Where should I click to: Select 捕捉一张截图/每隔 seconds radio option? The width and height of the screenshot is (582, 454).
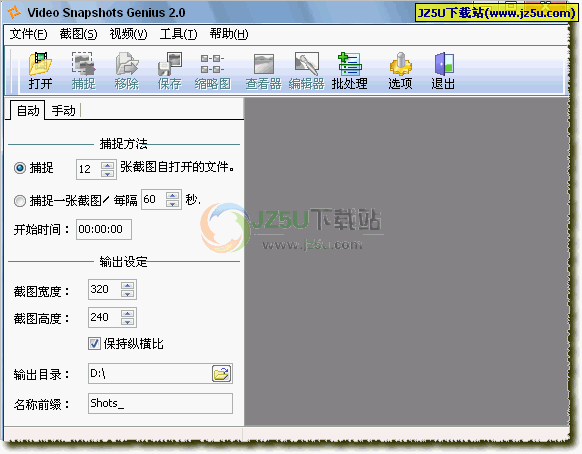coord(20,201)
